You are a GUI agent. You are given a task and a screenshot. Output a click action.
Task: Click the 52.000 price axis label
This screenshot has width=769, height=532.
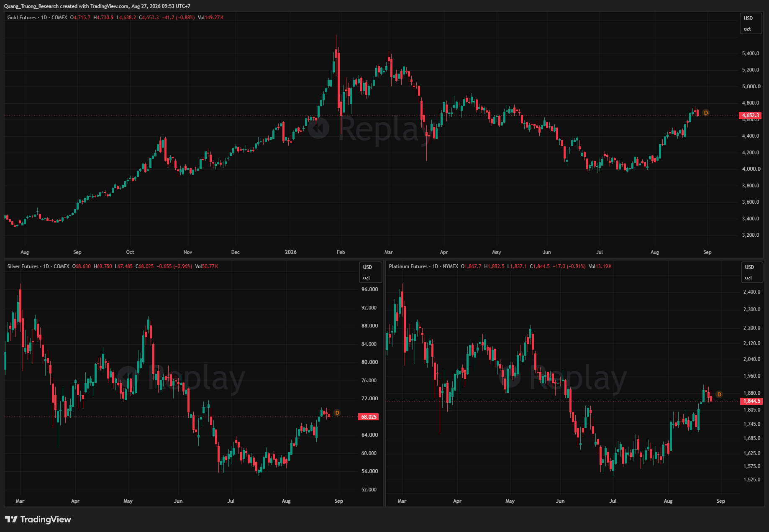tap(369, 490)
